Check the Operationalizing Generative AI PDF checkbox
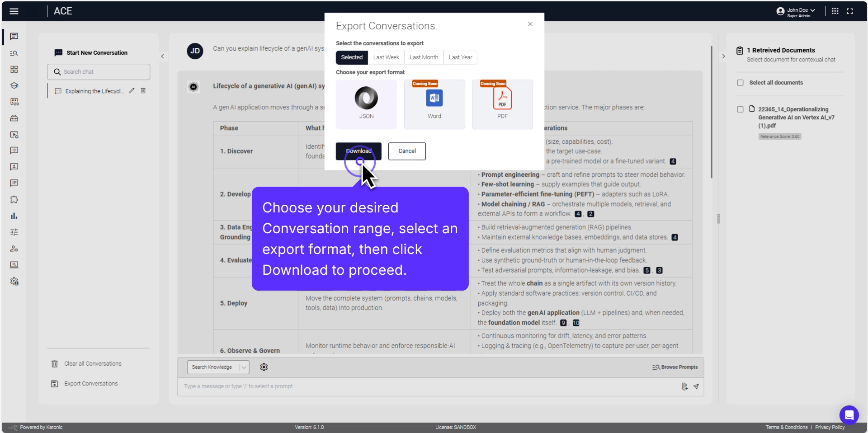Image resolution: width=868 pixels, height=433 pixels. [x=740, y=109]
